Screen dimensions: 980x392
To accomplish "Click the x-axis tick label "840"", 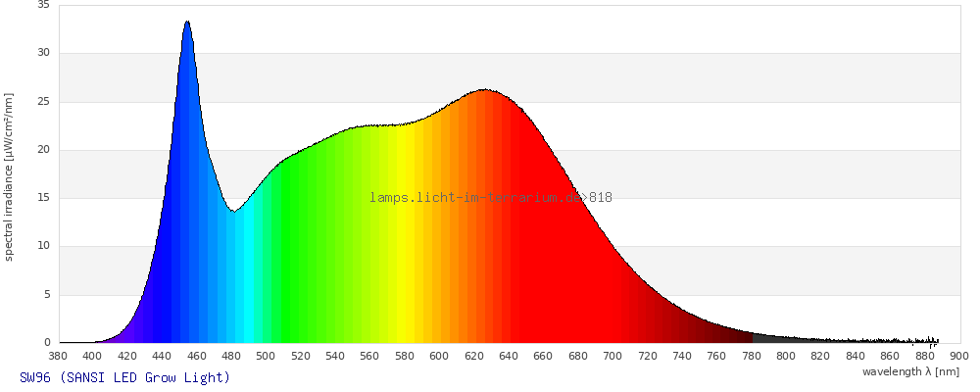I will (x=856, y=357).
